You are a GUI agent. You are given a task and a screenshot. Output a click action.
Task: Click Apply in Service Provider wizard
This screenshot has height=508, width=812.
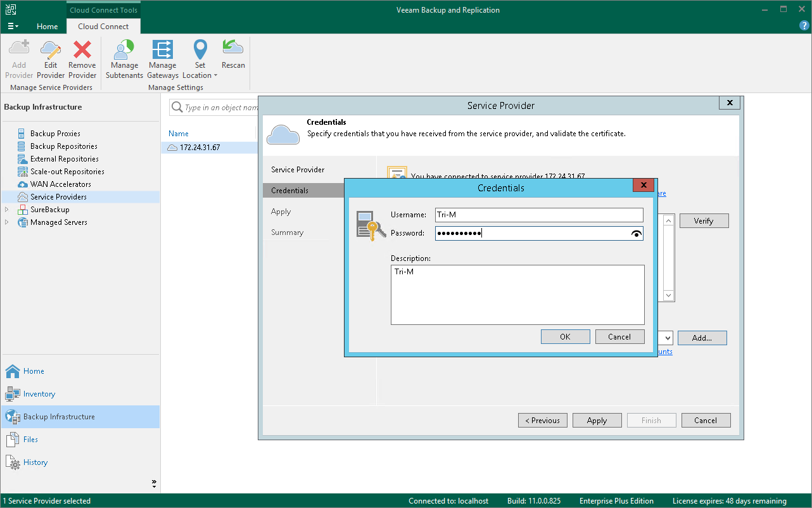pos(597,421)
